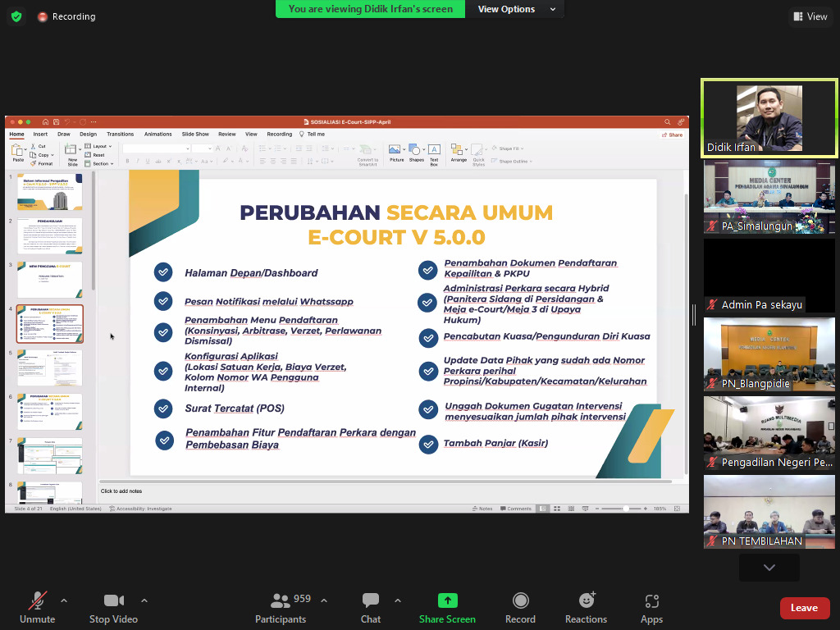Screen dimensions: 840x630
Task: Insert a New Slide
Action: (x=72, y=155)
